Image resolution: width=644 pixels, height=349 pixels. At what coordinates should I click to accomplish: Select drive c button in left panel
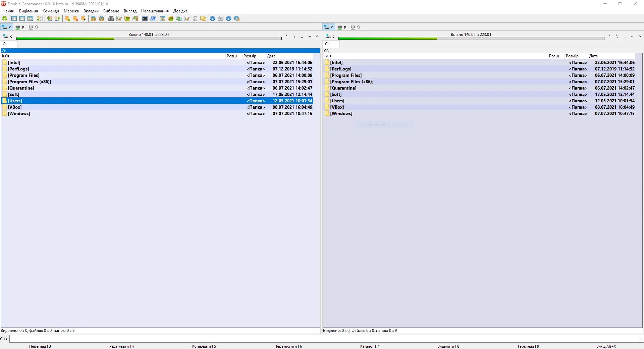[x=7, y=27]
